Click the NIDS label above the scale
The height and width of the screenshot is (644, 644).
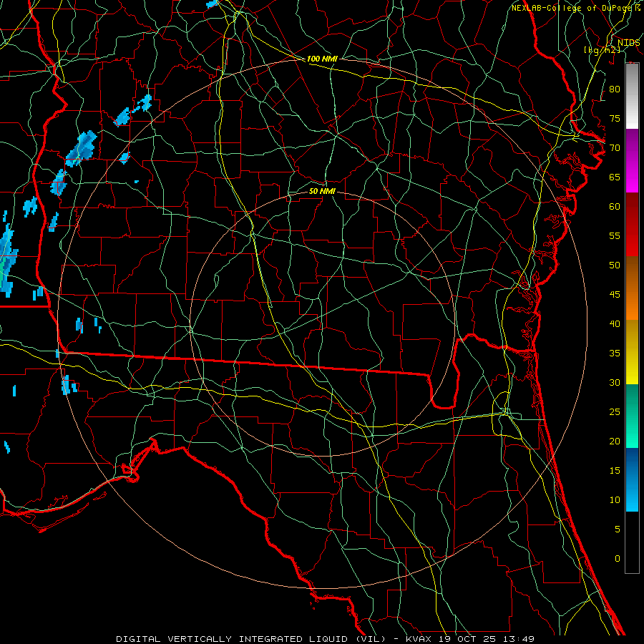tap(629, 43)
